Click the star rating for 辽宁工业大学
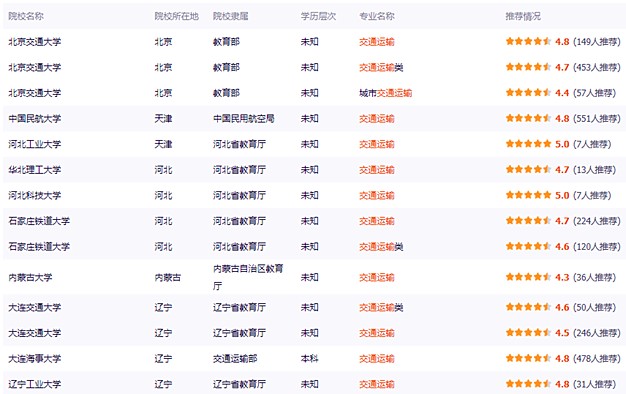Screen dimensions: 626x394 coord(528,384)
